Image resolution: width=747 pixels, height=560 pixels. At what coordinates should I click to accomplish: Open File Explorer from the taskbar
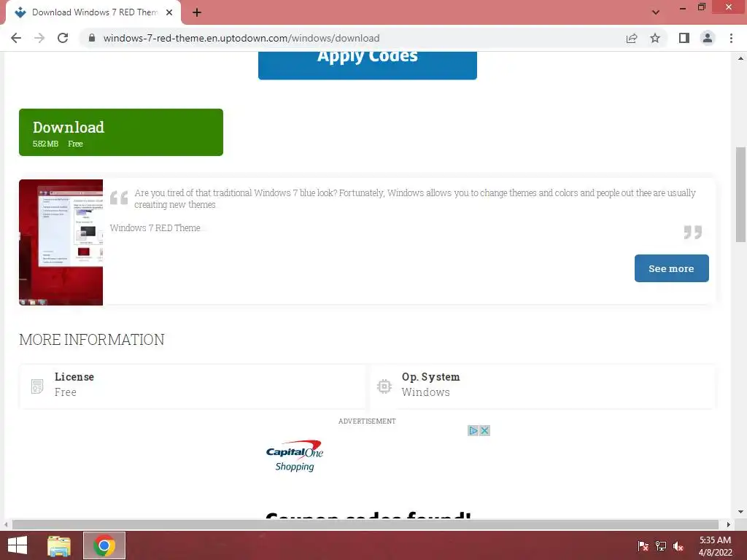click(59, 545)
